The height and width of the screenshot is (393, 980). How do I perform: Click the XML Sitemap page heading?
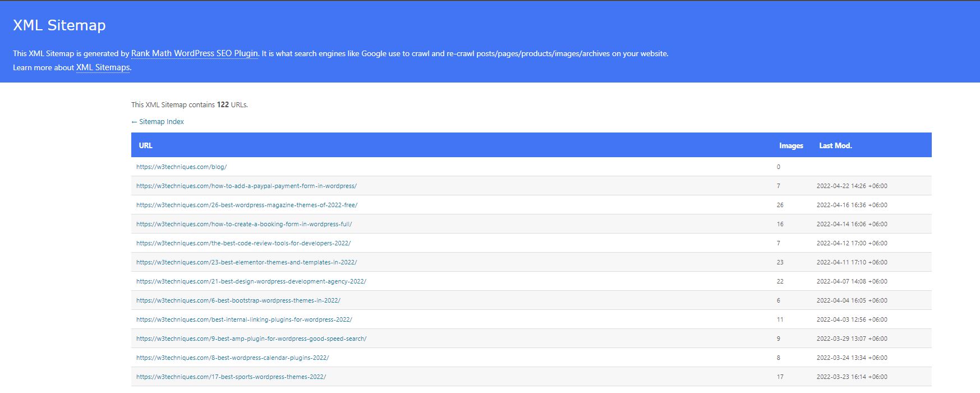(59, 25)
